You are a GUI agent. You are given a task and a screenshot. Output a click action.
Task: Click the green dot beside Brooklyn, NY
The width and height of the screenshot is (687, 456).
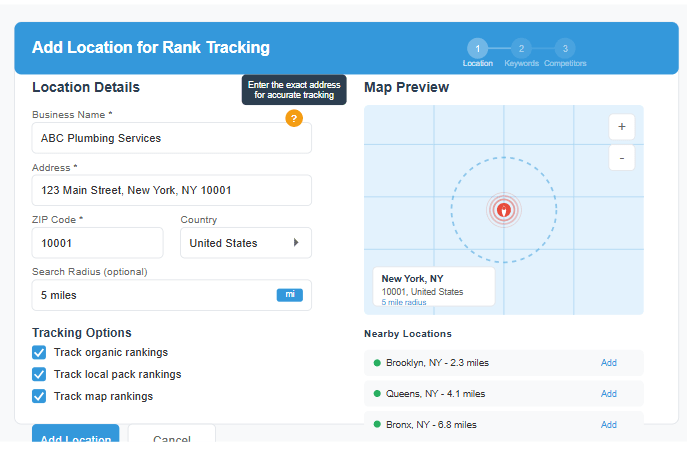[377, 363]
